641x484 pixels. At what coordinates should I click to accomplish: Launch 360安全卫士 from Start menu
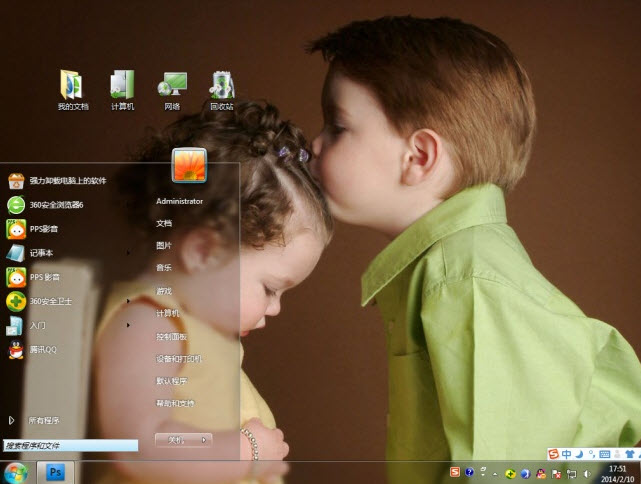(39, 301)
